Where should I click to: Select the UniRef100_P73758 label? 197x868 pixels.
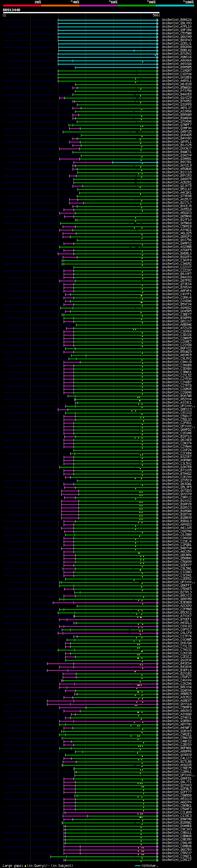pos(176,91)
